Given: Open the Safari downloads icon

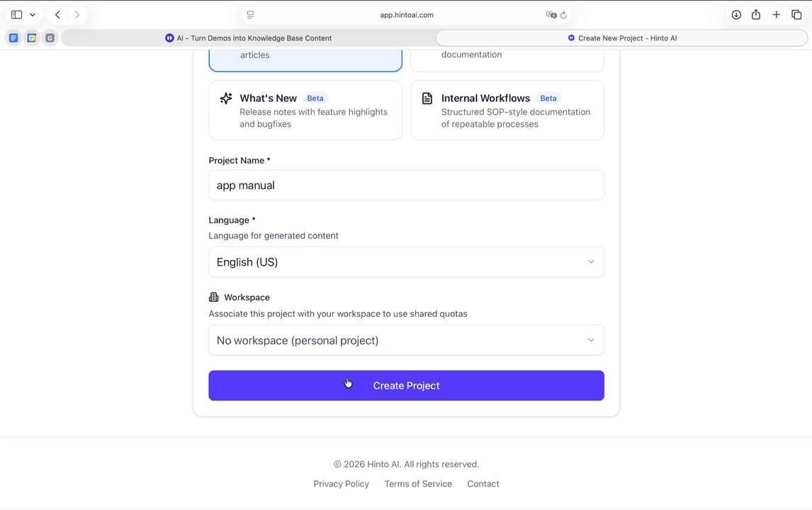Looking at the screenshot, I should (736, 15).
